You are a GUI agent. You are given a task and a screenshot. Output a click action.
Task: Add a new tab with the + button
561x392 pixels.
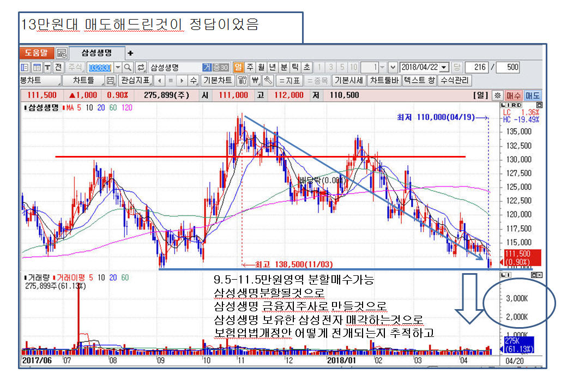(x=130, y=53)
